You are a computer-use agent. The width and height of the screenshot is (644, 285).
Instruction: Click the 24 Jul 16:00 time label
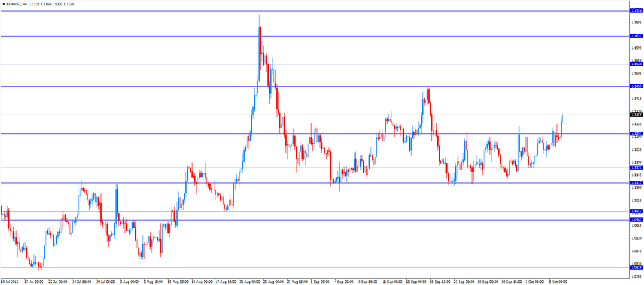[x=82, y=282]
